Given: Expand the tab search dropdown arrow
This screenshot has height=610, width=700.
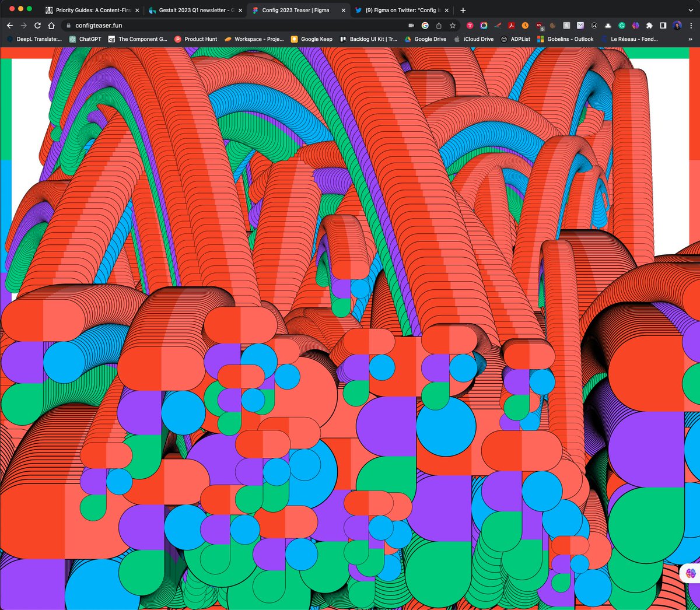Looking at the screenshot, I should click(x=691, y=10).
